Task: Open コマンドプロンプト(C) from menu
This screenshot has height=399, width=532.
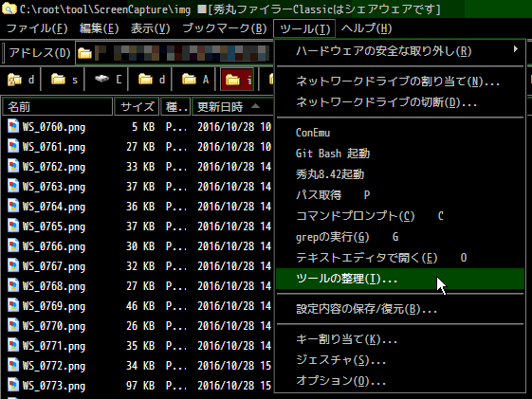Action: click(x=400, y=216)
